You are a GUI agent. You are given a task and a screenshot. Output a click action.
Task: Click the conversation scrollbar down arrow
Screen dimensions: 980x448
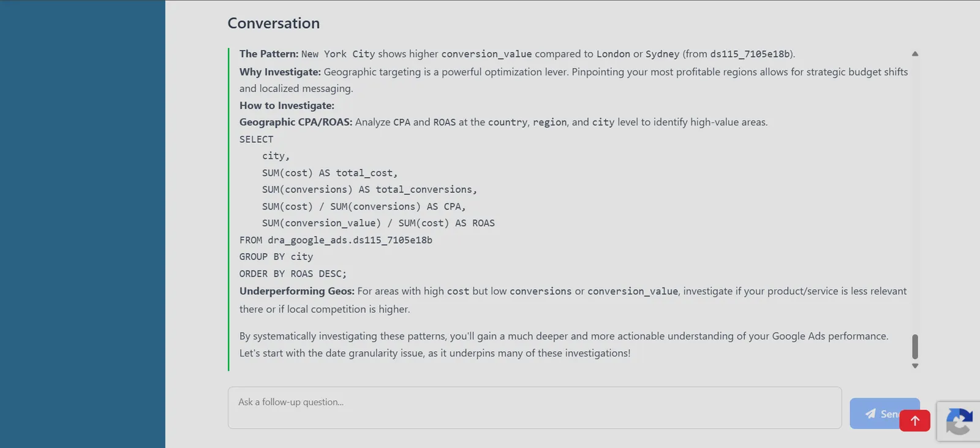pos(915,366)
